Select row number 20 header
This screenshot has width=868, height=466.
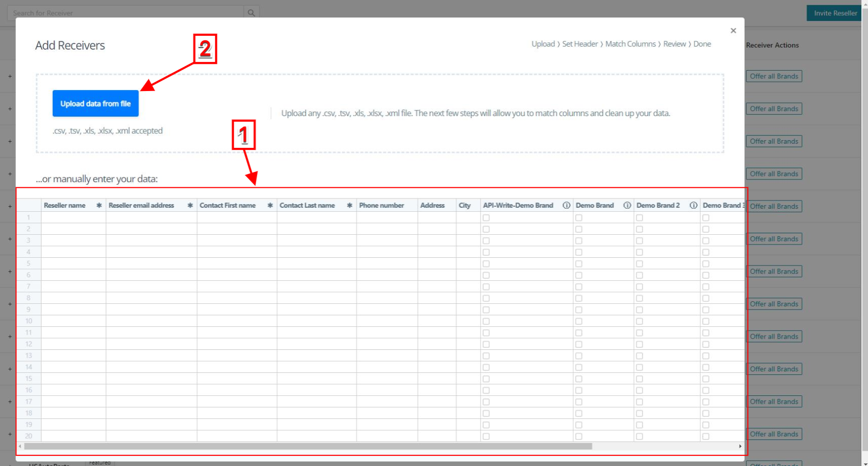tap(29, 436)
